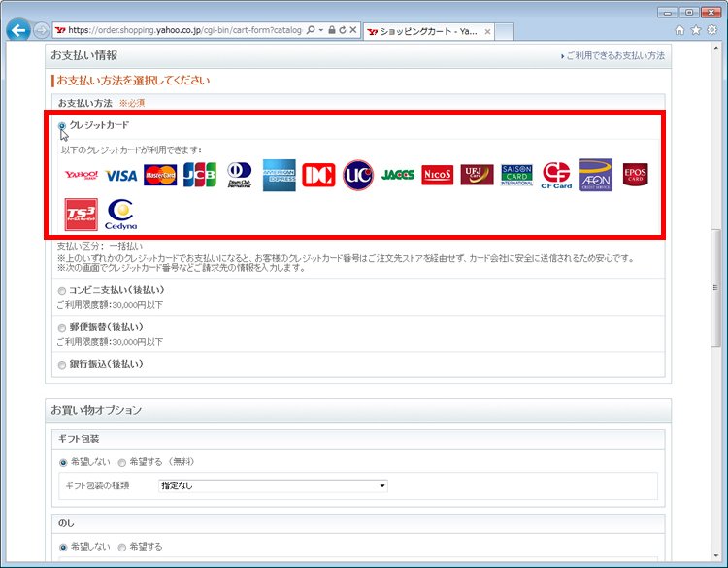728x568 pixels.
Task: Open the address bar search dropdown arrow
Action: 321,30
